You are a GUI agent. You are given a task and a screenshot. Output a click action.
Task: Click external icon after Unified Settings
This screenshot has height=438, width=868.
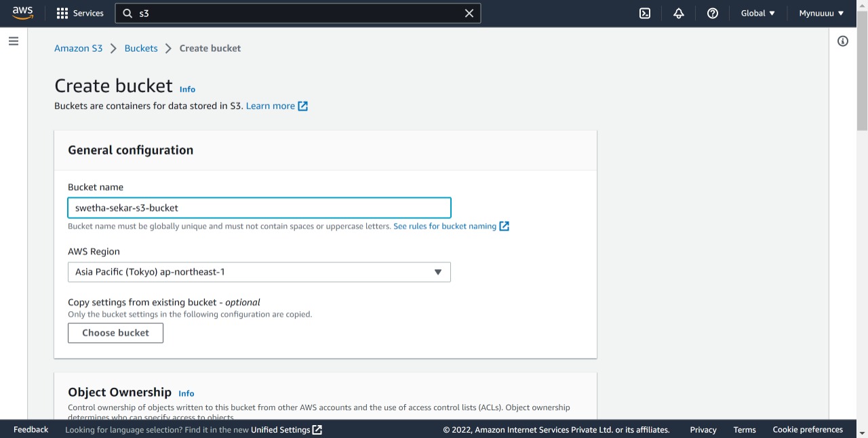[317, 429]
